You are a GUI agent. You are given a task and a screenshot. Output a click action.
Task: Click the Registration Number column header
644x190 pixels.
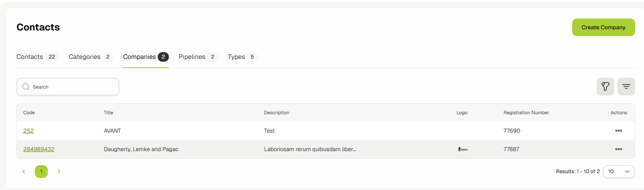click(x=526, y=113)
